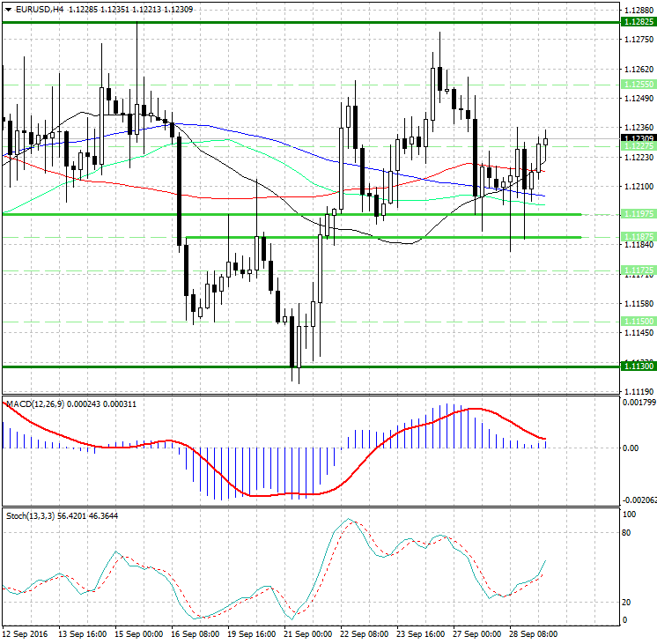This screenshot has height=644, width=657.
Task: Select the current price tag 1.12309
Action: (637, 138)
